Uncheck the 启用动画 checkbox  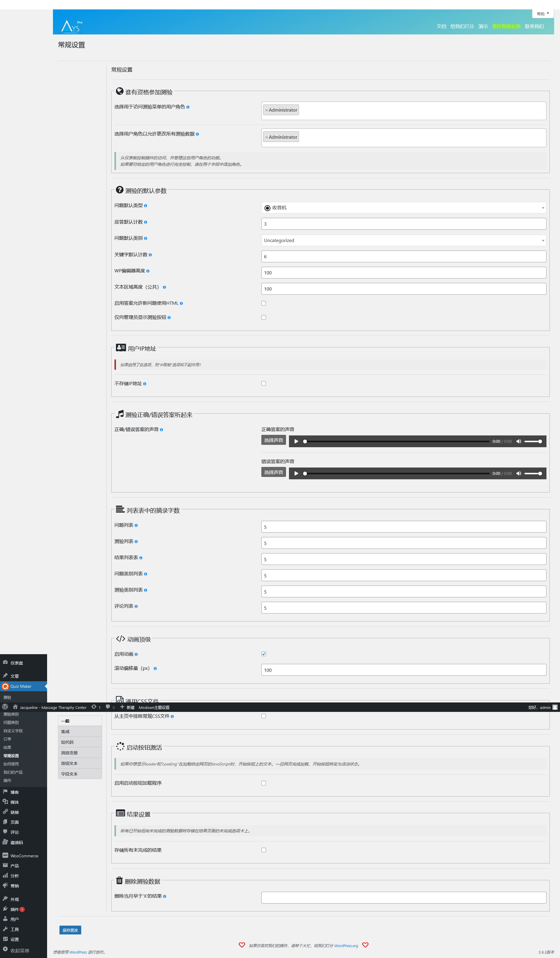(264, 654)
